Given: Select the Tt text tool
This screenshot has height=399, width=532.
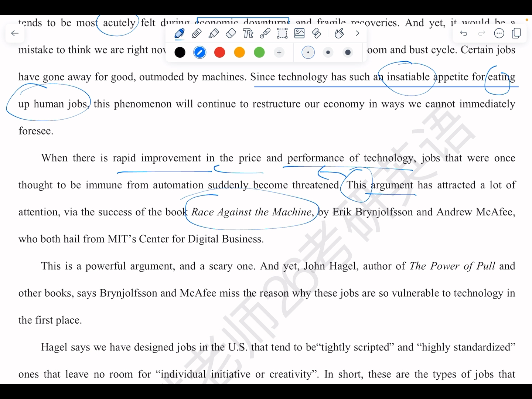Looking at the screenshot, I should tap(248, 34).
